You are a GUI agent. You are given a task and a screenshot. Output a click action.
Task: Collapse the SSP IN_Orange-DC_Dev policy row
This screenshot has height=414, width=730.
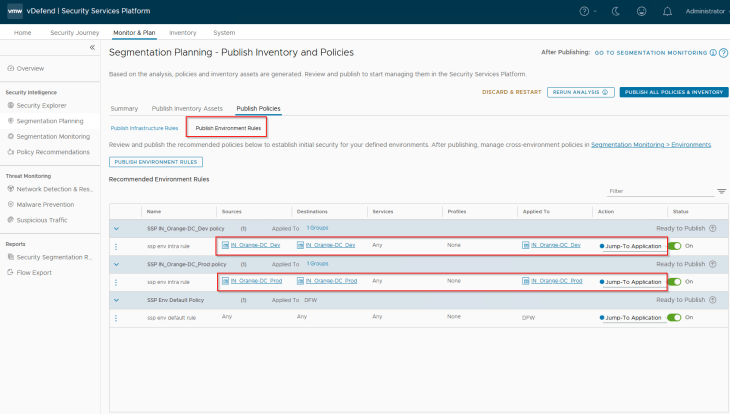point(116,228)
